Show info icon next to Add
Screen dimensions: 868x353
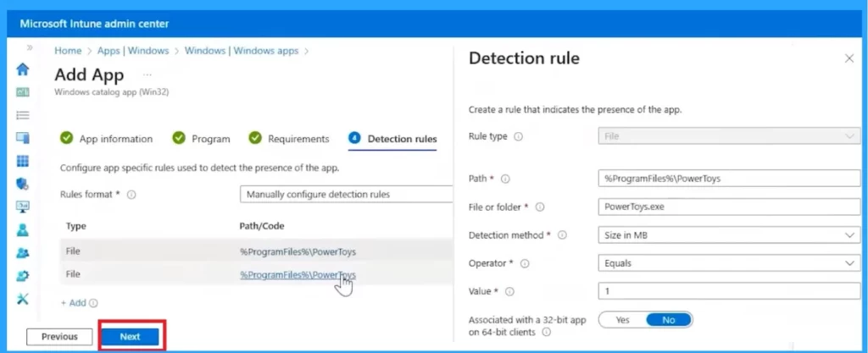click(x=93, y=303)
